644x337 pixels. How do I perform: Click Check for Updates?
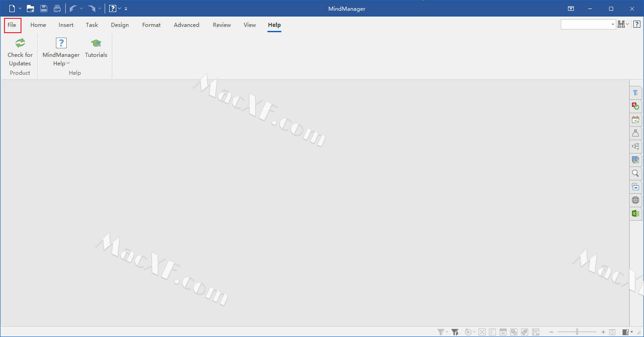coord(20,51)
